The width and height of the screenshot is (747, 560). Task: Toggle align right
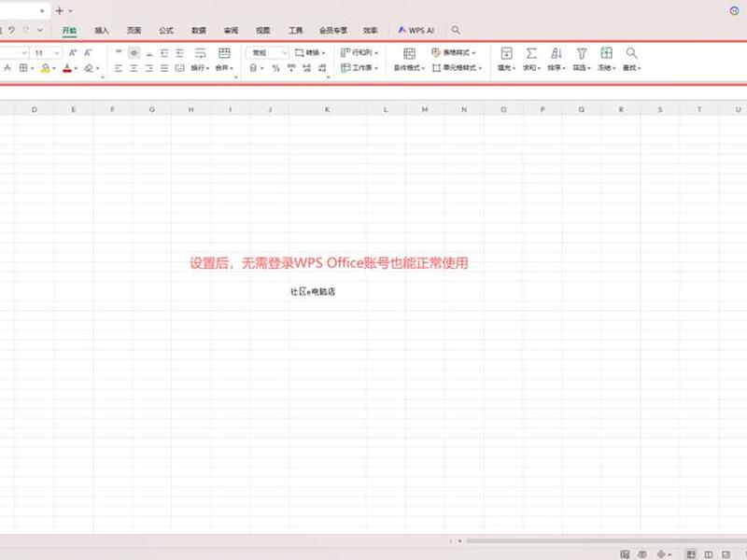tap(149, 68)
